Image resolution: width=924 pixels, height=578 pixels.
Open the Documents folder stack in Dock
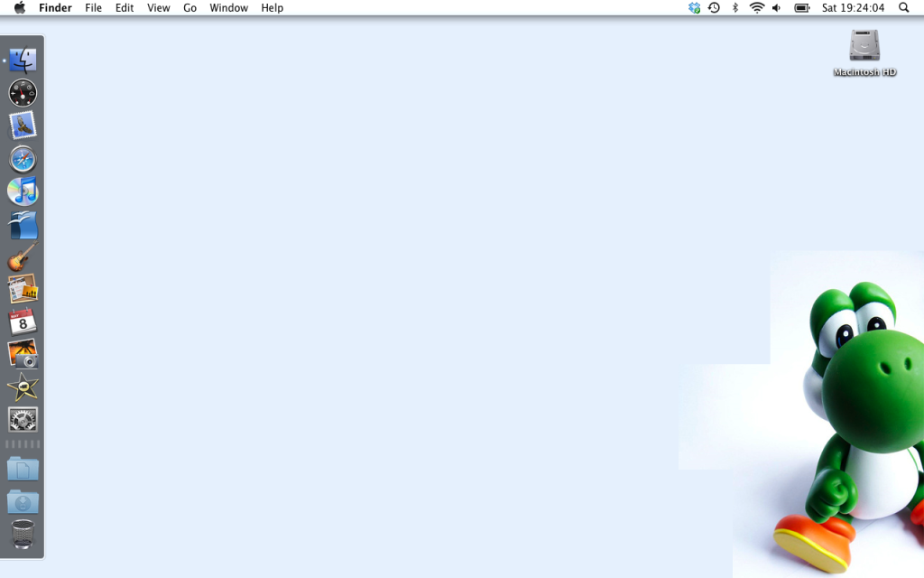23,469
